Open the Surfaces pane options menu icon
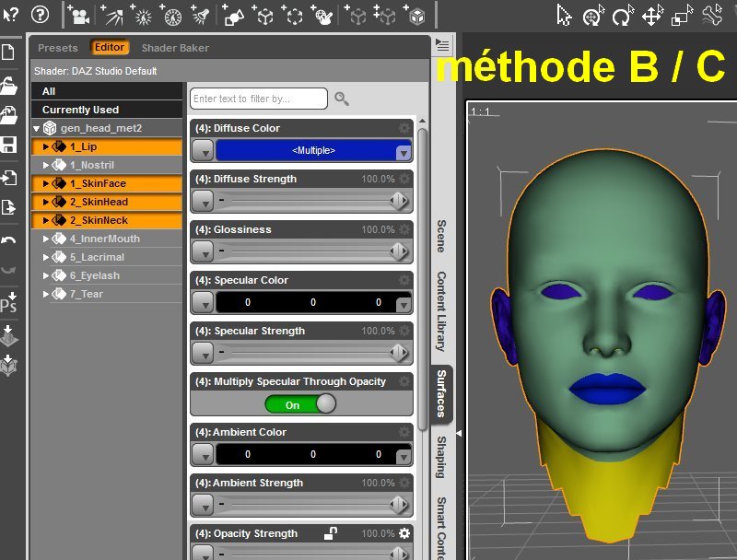The width and height of the screenshot is (737, 560). point(442,45)
